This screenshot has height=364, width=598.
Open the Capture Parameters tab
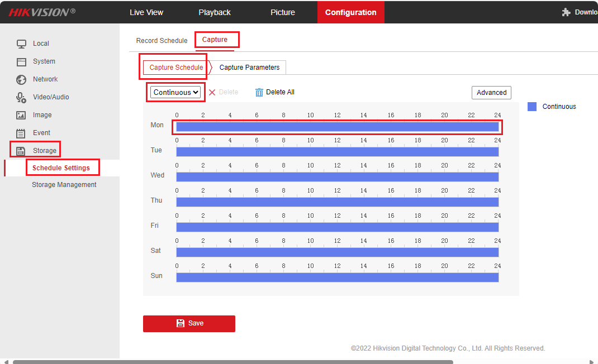[x=249, y=68]
